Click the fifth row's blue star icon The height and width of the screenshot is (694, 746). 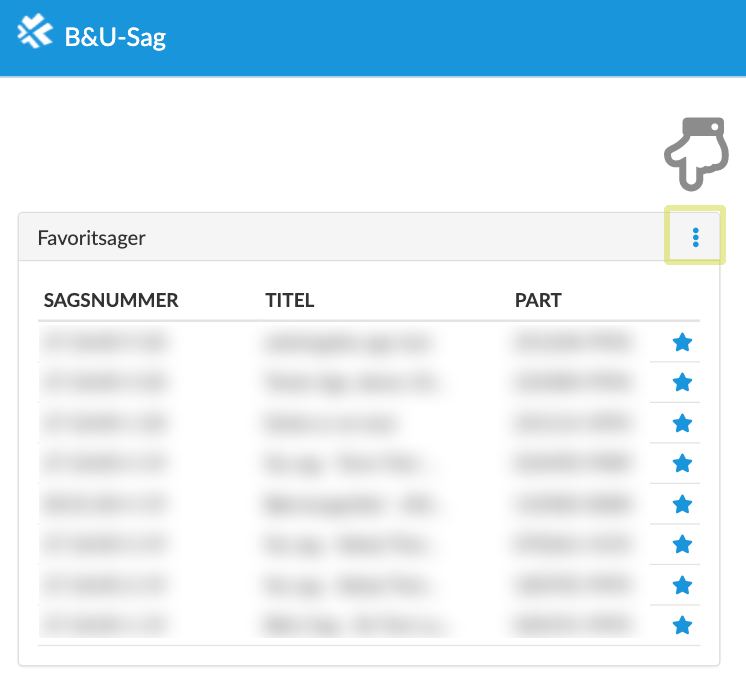coord(682,504)
